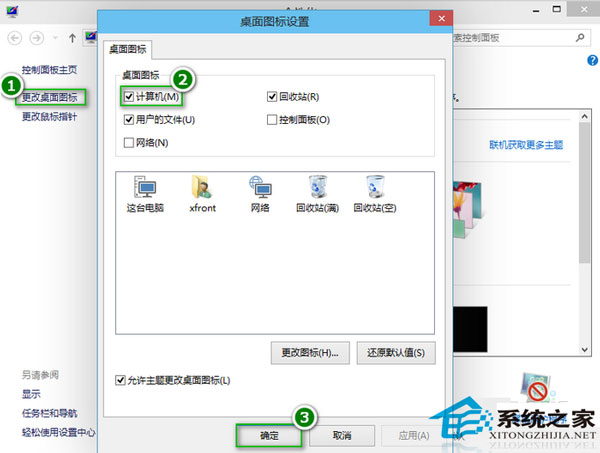Select the 这台电脑 computer icon
Image resolution: width=600 pixels, height=453 pixels.
[145, 190]
